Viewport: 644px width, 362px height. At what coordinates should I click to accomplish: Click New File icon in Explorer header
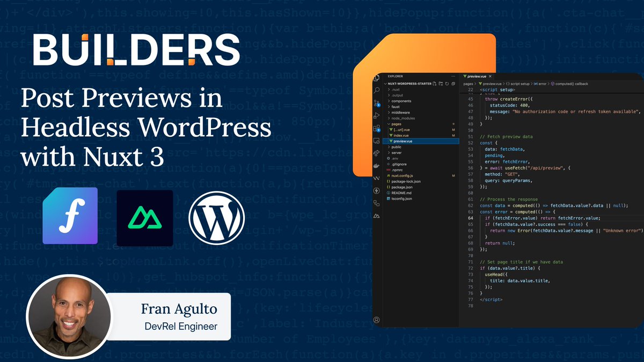[x=434, y=84]
